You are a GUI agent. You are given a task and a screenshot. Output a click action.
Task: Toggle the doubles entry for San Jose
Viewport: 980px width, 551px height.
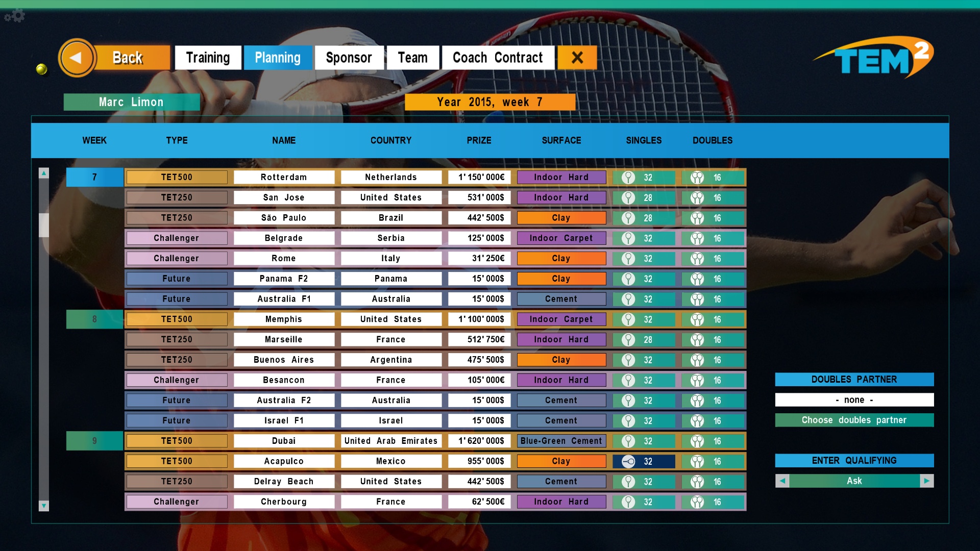(712, 198)
